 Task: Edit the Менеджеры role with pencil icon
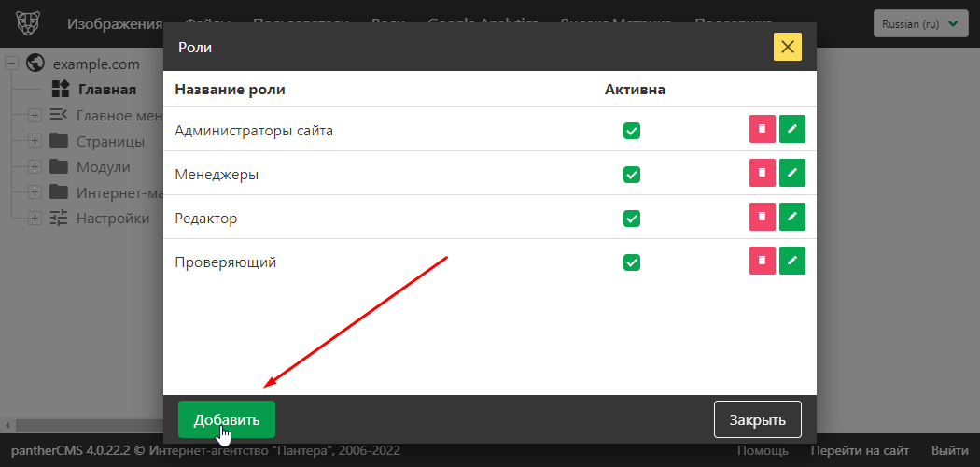tap(792, 173)
